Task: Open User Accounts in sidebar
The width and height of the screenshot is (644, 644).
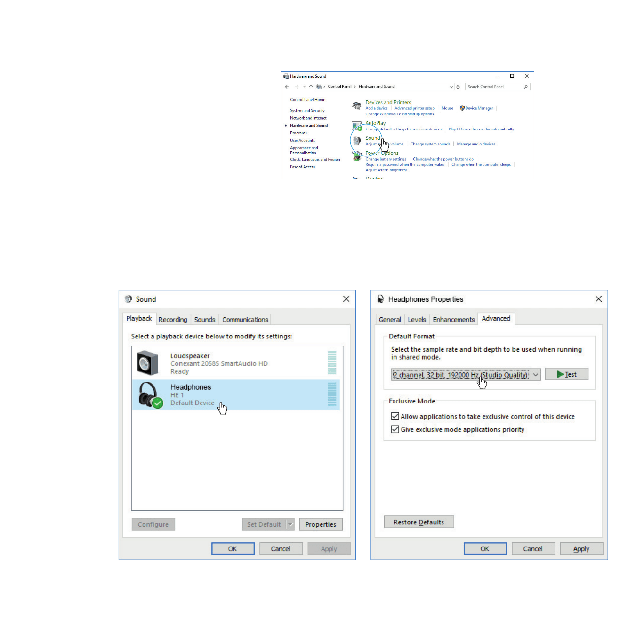Action: tap(302, 140)
